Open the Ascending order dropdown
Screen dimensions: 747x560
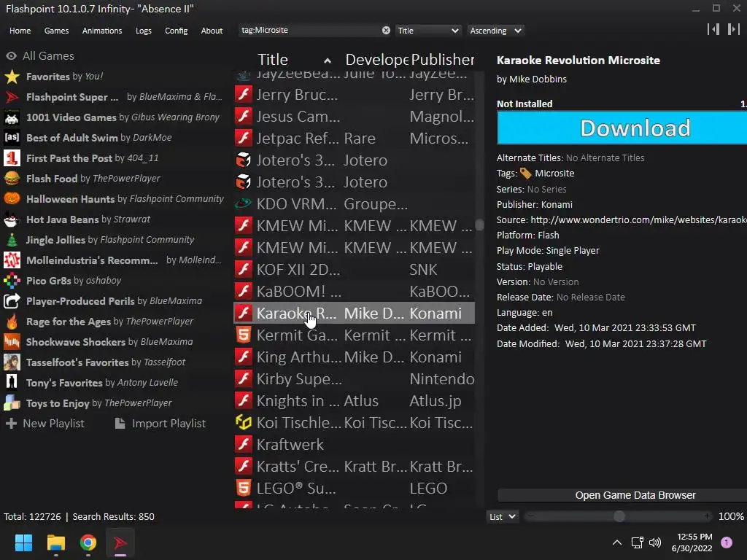click(x=495, y=31)
